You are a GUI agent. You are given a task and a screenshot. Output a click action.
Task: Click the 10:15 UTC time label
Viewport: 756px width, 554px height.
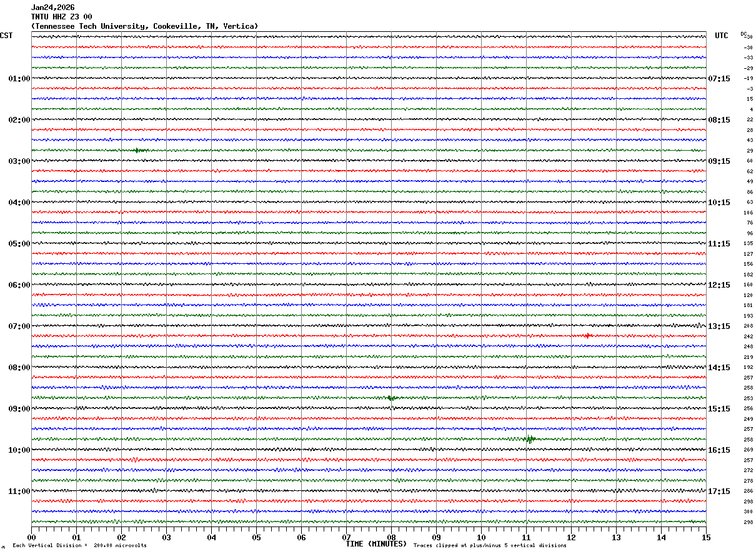719,203
